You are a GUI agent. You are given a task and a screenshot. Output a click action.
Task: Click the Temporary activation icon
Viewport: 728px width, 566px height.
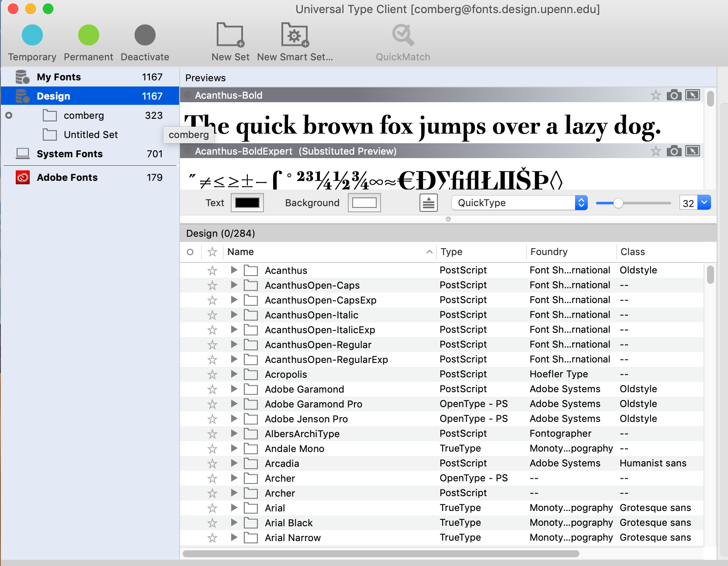(x=32, y=35)
